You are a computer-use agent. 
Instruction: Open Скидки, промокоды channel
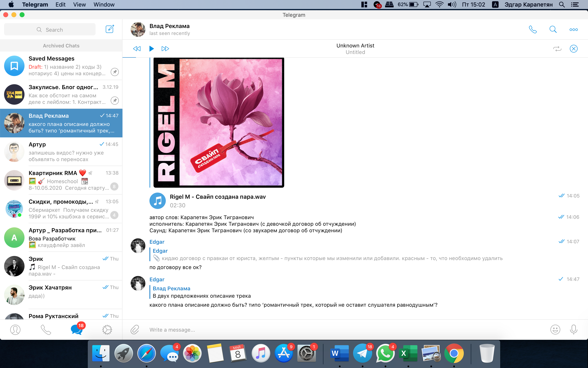tap(61, 209)
